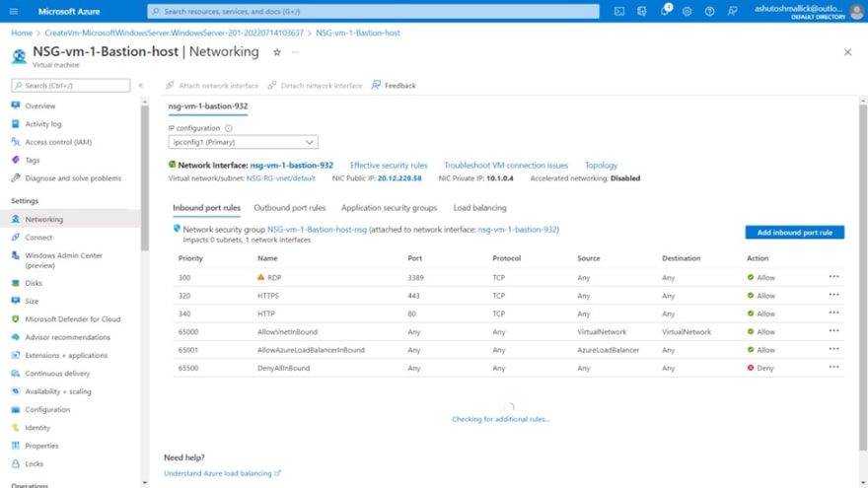Click Detach network interface
This screenshot has width=868, height=488.
(x=315, y=85)
